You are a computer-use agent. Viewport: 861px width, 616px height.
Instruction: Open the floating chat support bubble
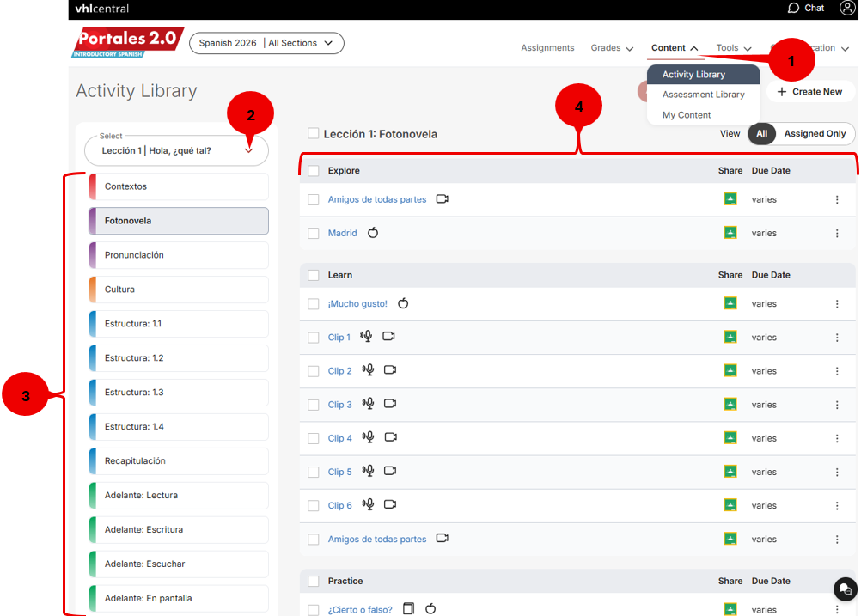[x=845, y=589]
